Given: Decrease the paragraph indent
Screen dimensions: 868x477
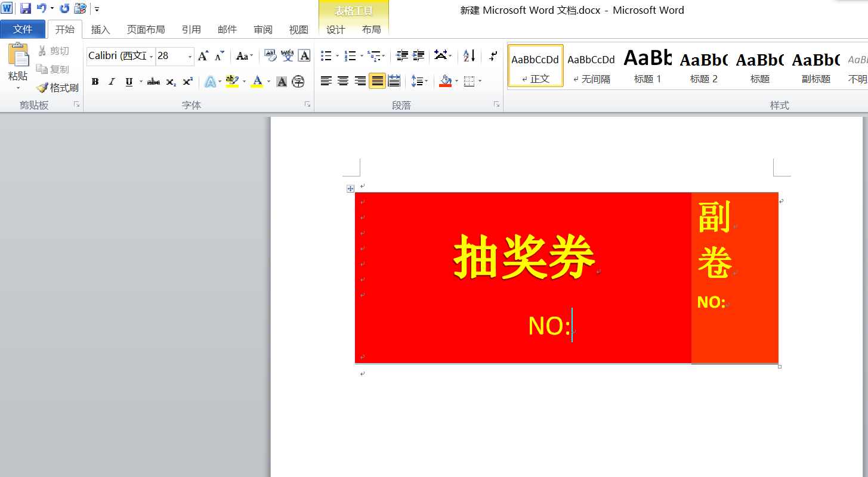Looking at the screenshot, I should pyautogui.click(x=402, y=56).
